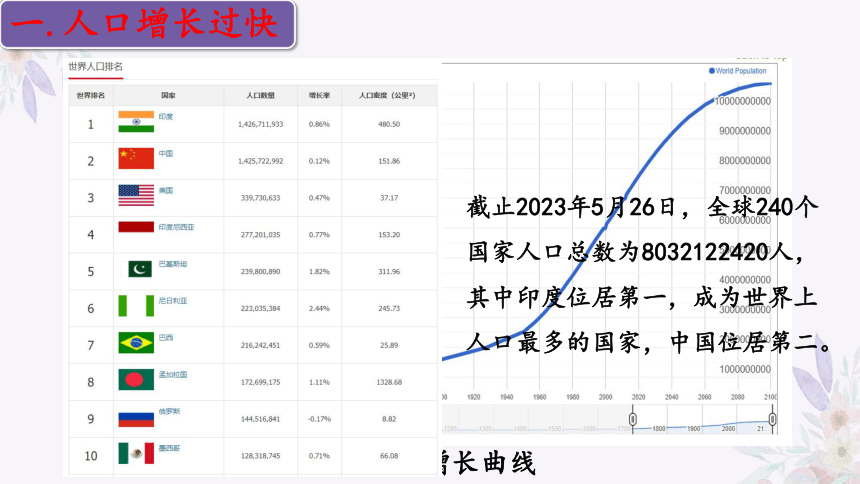Viewport: 860px width, 484px height.
Task: Click the United States flag icon
Action: coord(136,195)
